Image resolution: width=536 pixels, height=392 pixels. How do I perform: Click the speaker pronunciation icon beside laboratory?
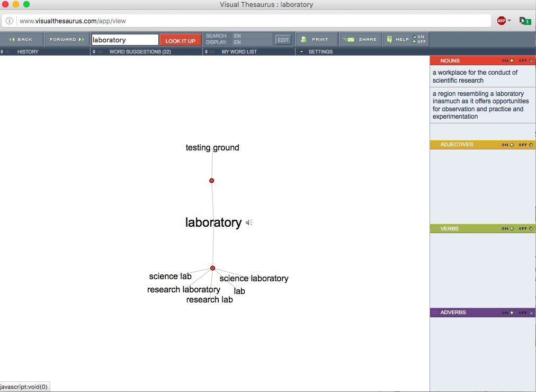click(249, 222)
